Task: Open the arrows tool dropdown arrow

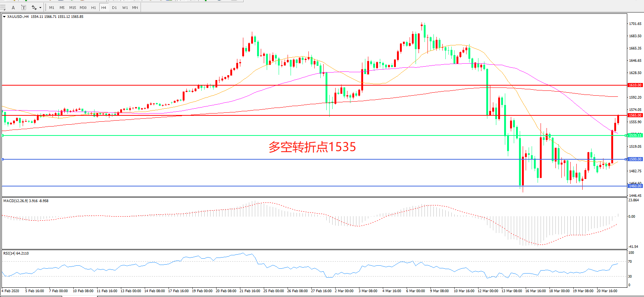Action: 40,7
